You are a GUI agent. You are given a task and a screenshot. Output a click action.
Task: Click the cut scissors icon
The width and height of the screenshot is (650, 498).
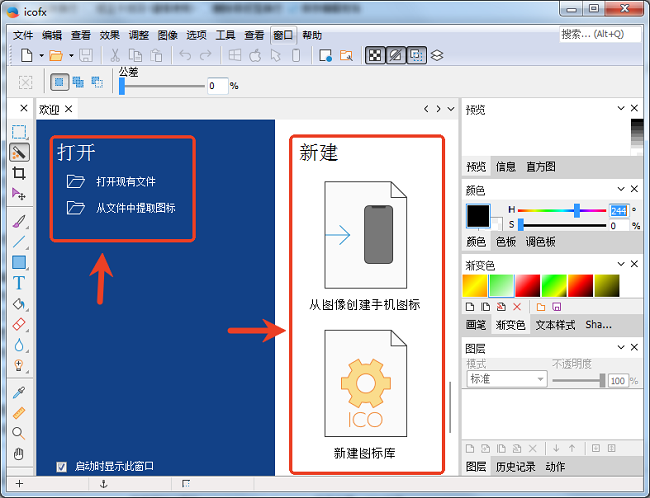point(115,55)
